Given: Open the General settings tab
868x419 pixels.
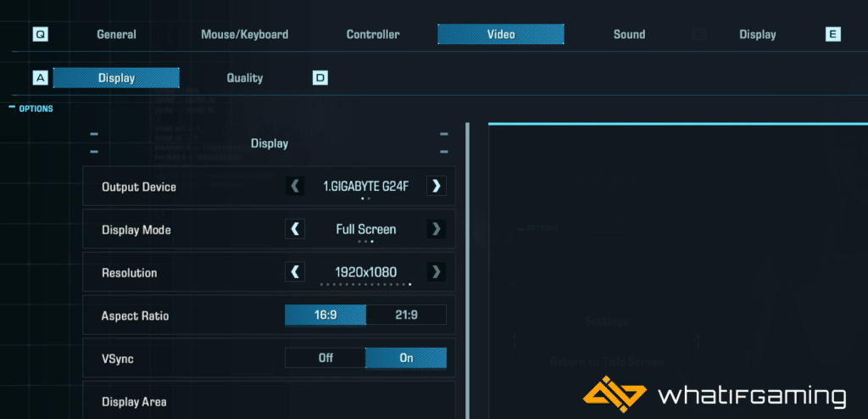Looking at the screenshot, I should coord(116,35).
